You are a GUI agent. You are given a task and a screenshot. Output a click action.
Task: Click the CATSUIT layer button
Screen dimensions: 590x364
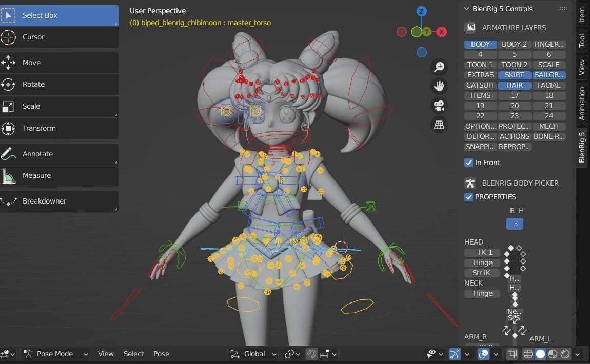coord(481,85)
